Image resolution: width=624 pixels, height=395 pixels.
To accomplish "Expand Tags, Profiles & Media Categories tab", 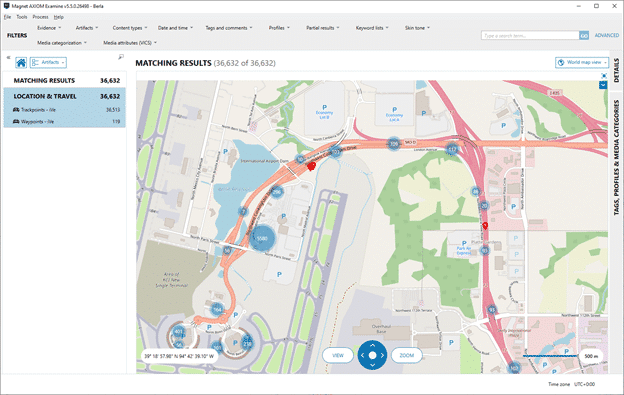I will click(x=616, y=158).
